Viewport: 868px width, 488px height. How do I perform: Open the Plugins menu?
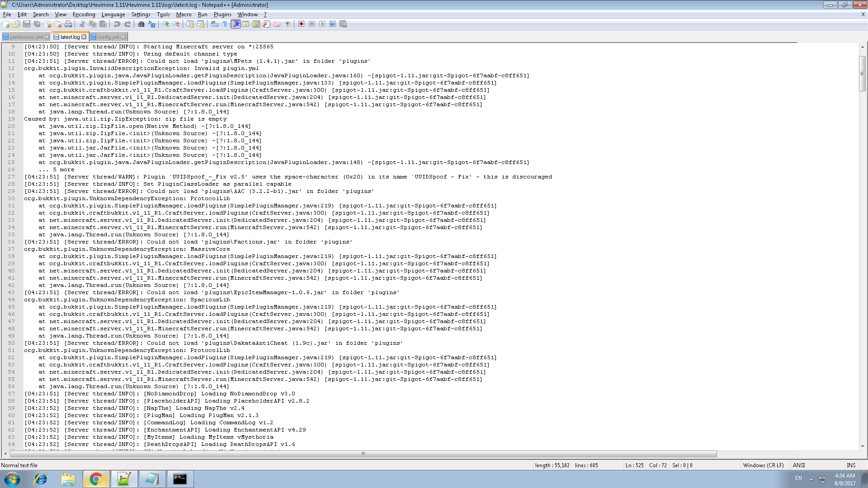222,14
